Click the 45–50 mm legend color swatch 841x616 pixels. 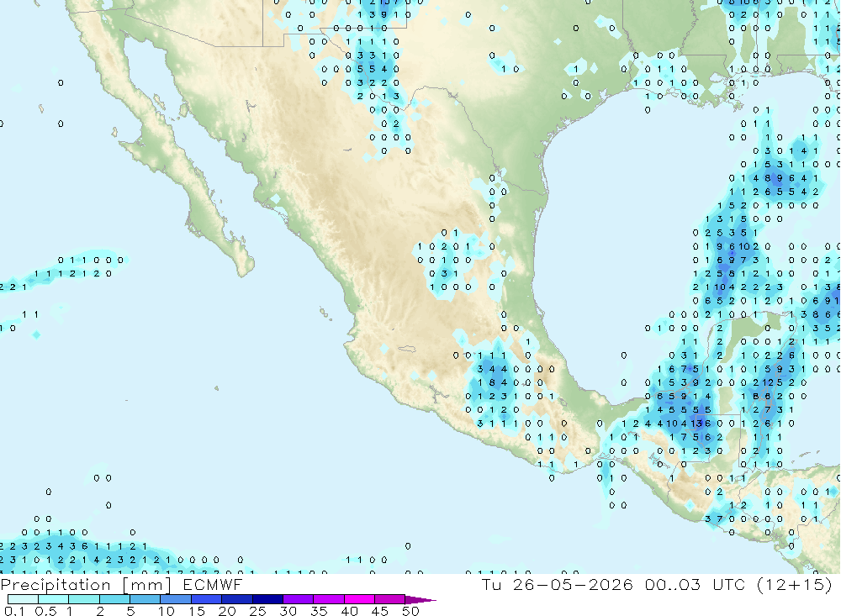[390, 599]
